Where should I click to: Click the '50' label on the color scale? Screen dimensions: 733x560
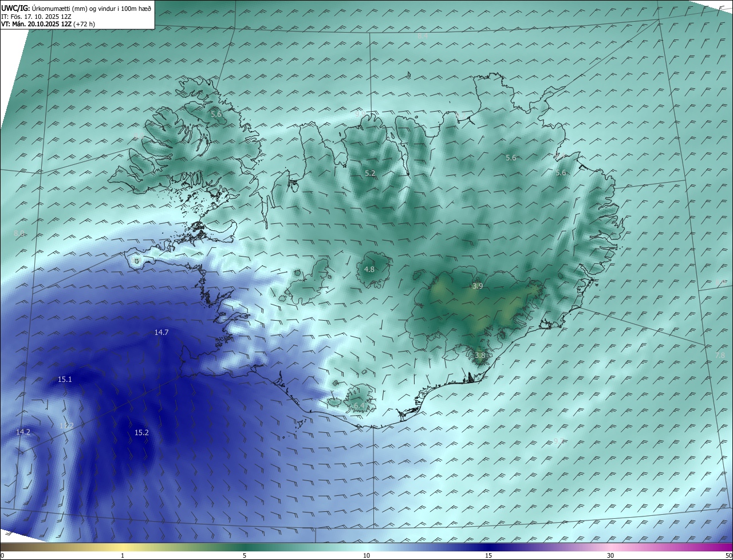click(728, 555)
